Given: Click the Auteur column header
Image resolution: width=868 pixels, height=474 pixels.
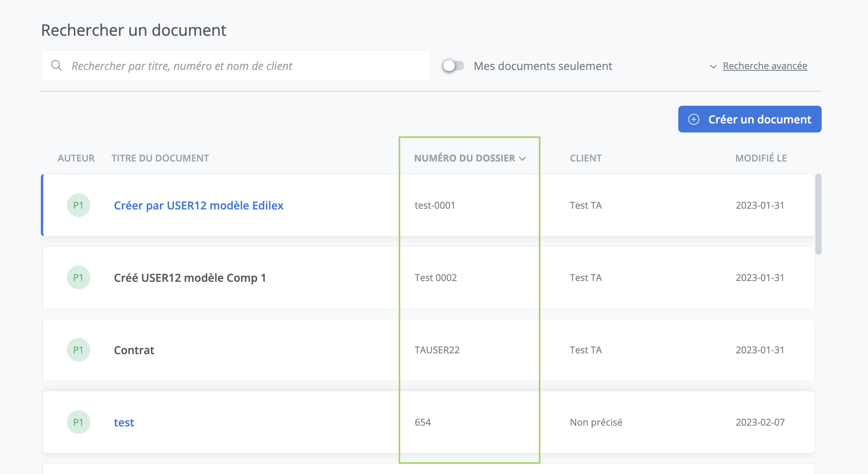Looking at the screenshot, I should pos(76,158).
